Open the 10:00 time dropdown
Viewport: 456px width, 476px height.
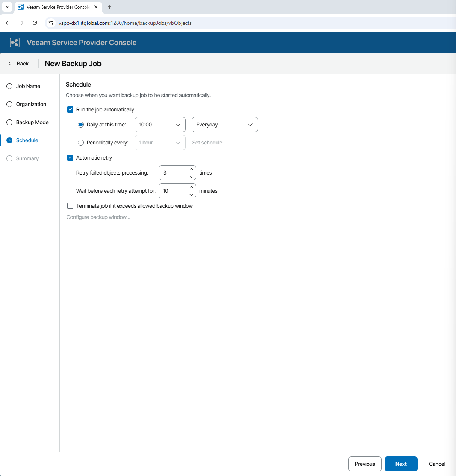[160, 125]
